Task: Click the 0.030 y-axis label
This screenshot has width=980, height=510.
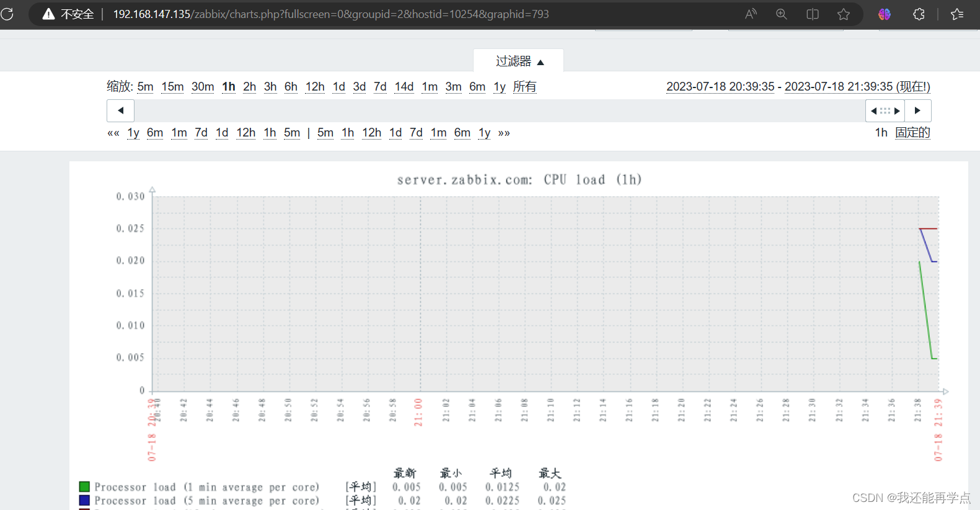Action: tap(130, 196)
